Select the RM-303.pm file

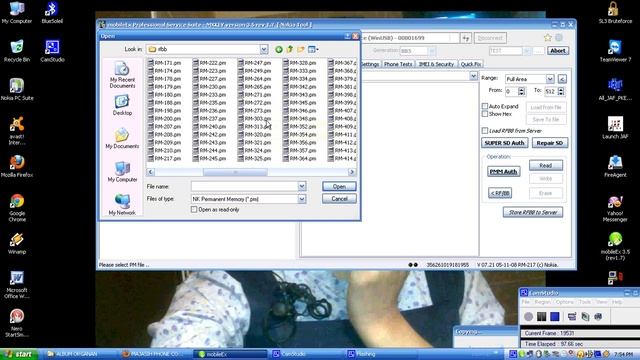point(255,118)
